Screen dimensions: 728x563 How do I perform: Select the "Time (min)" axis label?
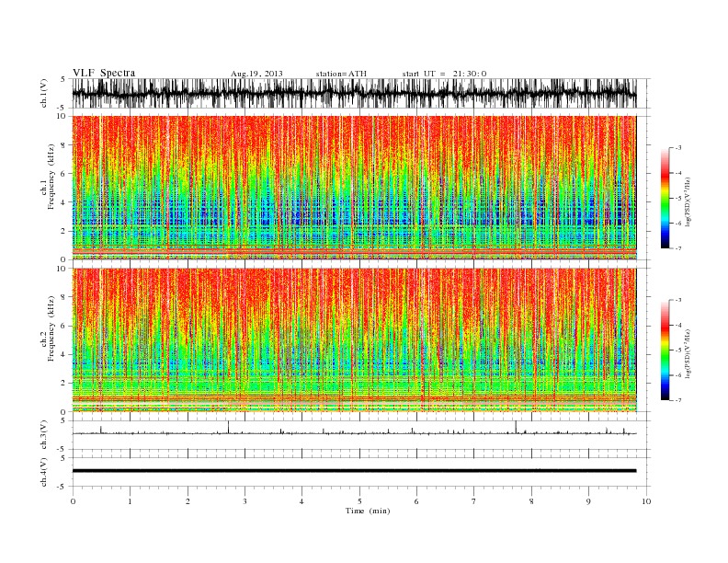[x=368, y=511]
